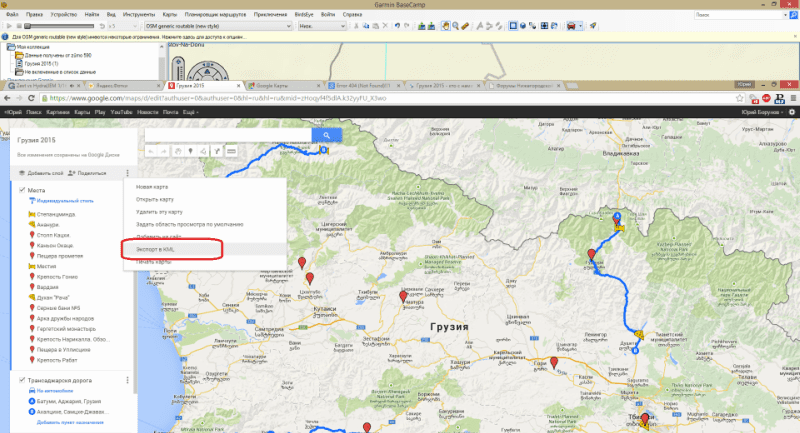Screen dimensions: 800x433
Task: Open the Устройство menu in BaseCamp
Action: [64, 14]
